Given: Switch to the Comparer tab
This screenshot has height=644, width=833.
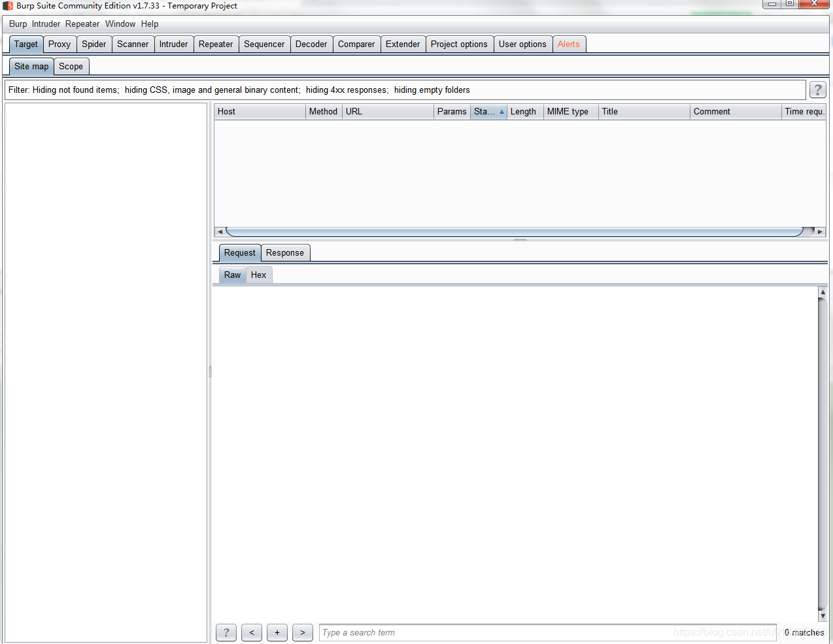Looking at the screenshot, I should [x=356, y=44].
